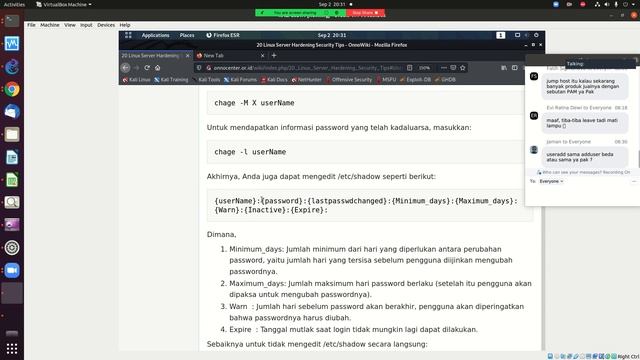Screen dimensions: 640x360
Task: Click the 'chage -l userName' code text
Action: [250, 152]
